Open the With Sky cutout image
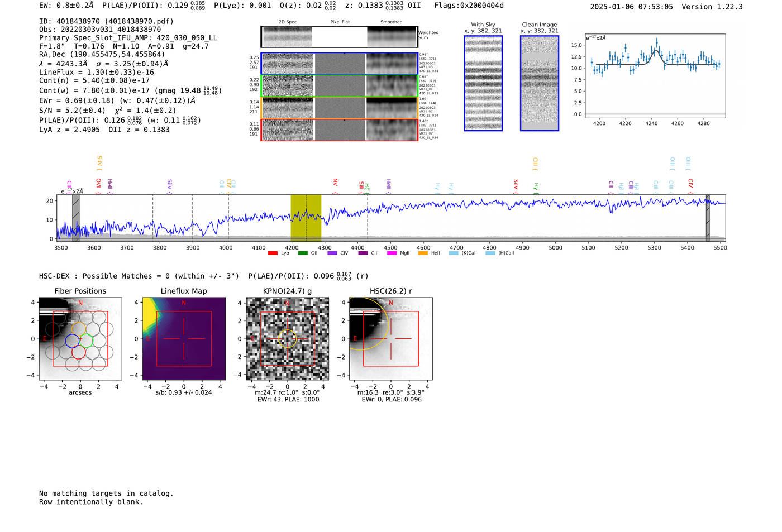Viewport: 782px width, 532px height. tap(483, 84)
